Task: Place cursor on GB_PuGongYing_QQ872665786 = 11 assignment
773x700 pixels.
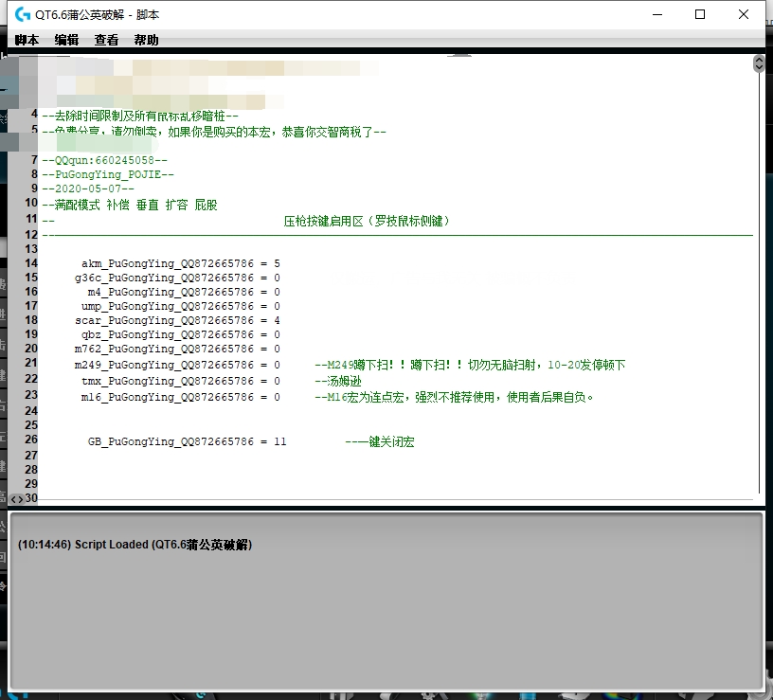Action: pos(188,441)
